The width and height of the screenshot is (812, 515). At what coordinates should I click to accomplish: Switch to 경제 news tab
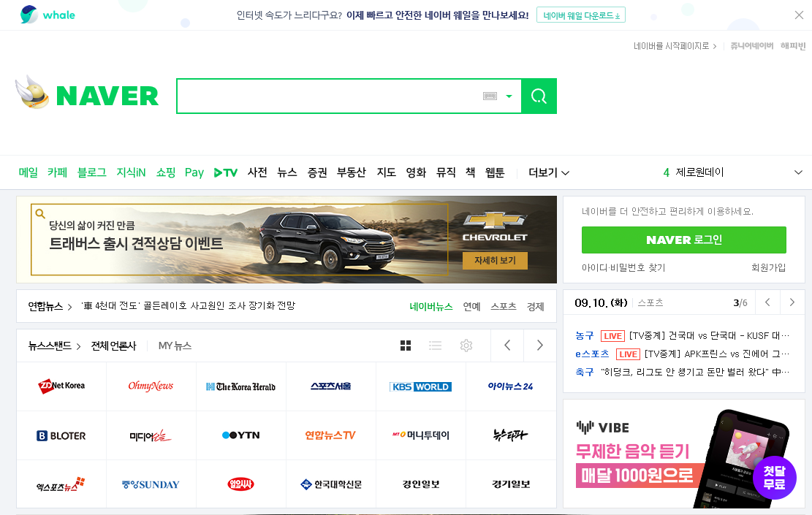click(536, 306)
